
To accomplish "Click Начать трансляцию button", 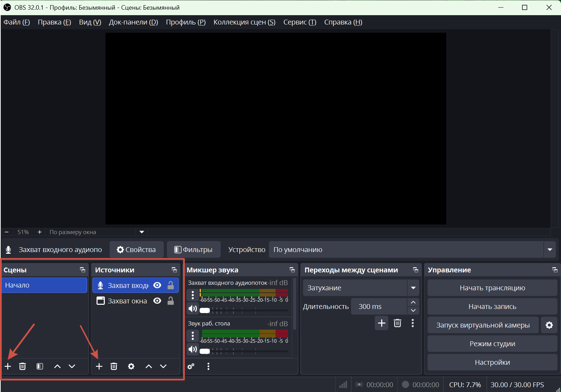I will point(492,288).
